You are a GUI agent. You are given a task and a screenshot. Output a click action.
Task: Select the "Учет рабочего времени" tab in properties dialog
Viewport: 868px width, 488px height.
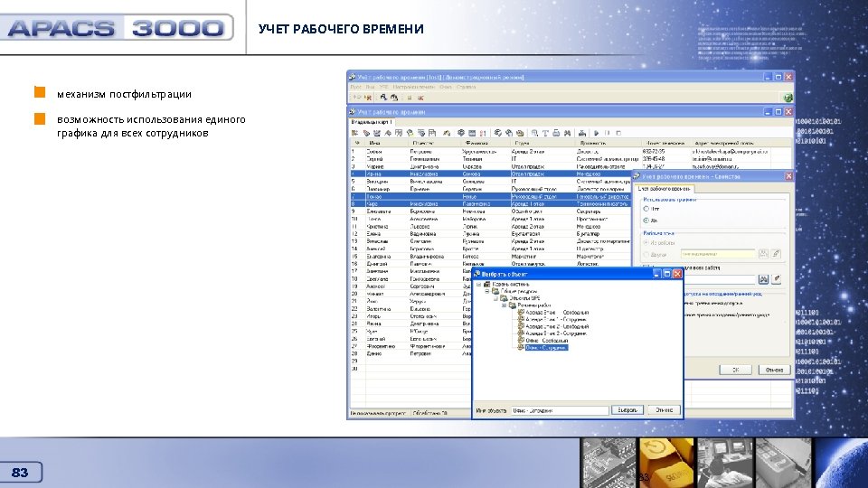click(x=664, y=189)
